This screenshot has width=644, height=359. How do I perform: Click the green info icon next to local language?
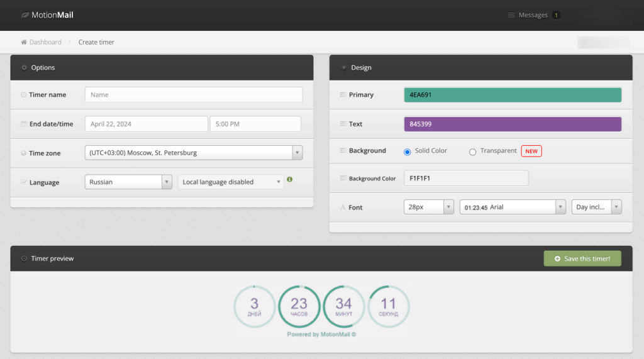289,180
